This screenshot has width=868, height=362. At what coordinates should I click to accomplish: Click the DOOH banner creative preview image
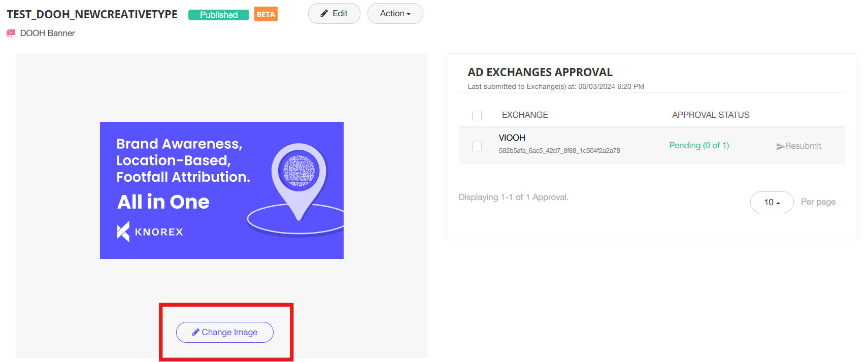click(221, 190)
